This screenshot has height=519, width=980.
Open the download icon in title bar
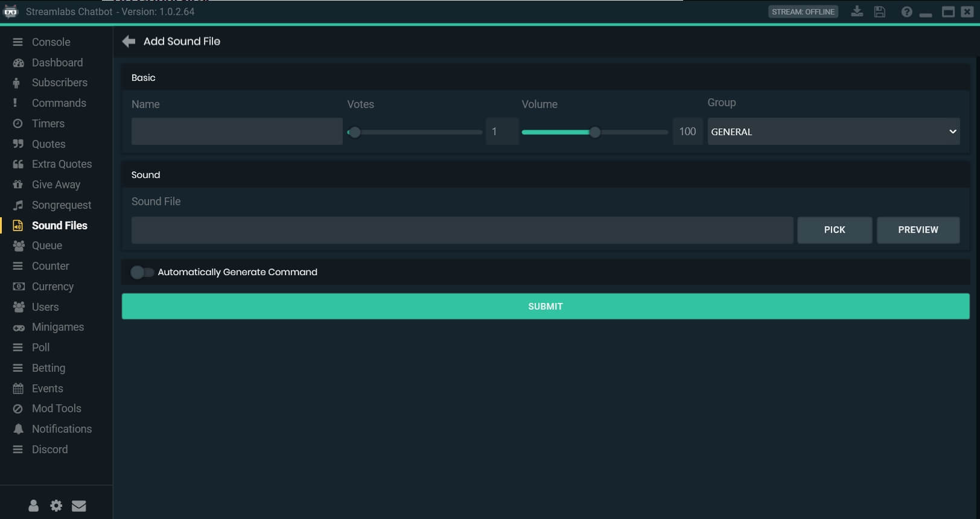point(856,11)
